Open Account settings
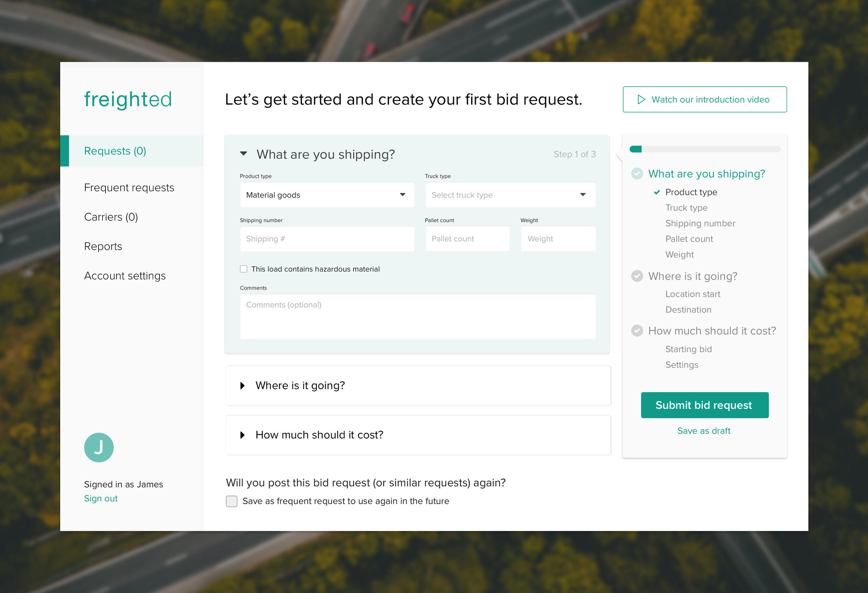The width and height of the screenshot is (868, 593). tap(125, 276)
